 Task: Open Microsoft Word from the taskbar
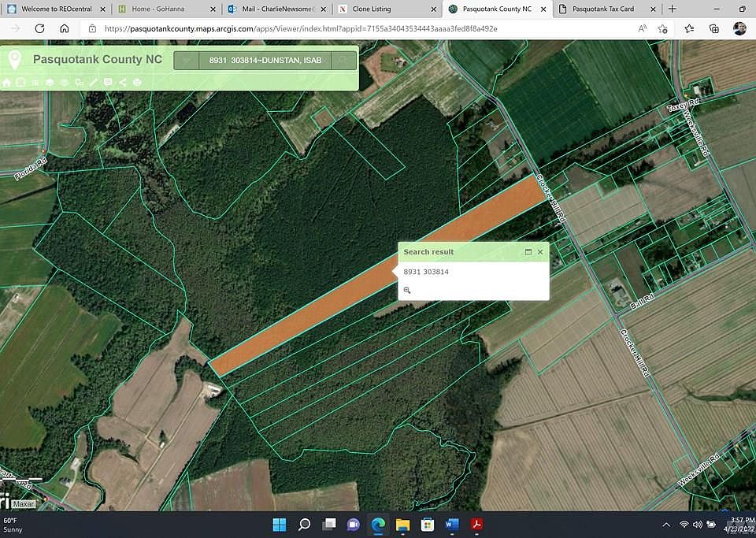point(452,525)
